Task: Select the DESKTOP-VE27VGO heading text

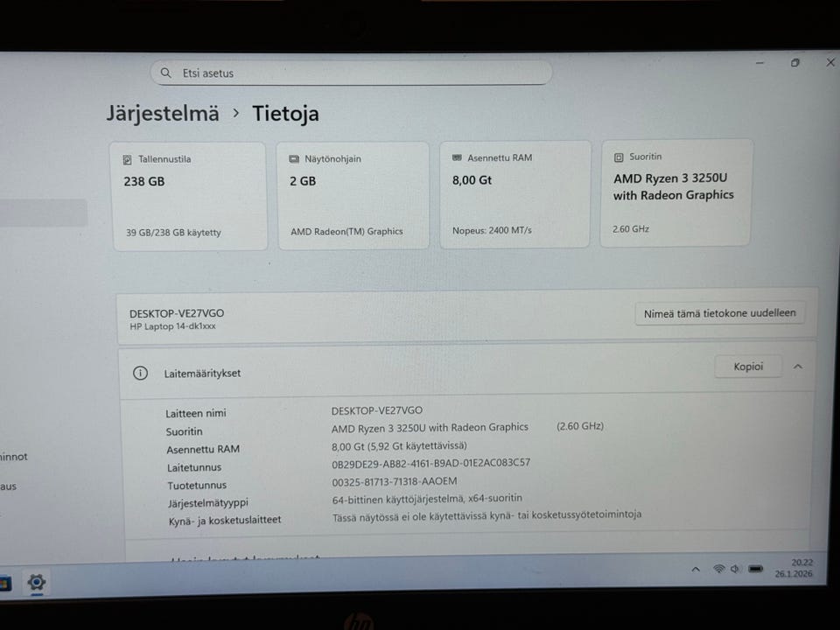Action: point(177,313)
